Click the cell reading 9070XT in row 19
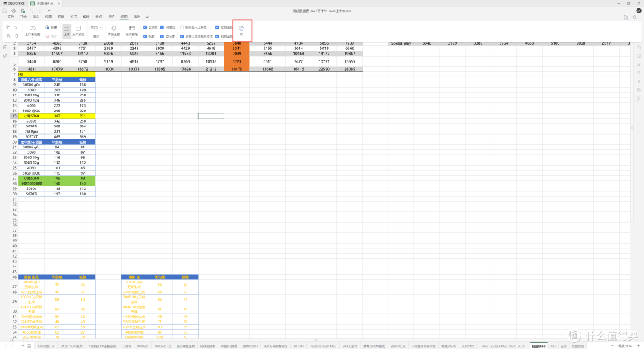 31,136
